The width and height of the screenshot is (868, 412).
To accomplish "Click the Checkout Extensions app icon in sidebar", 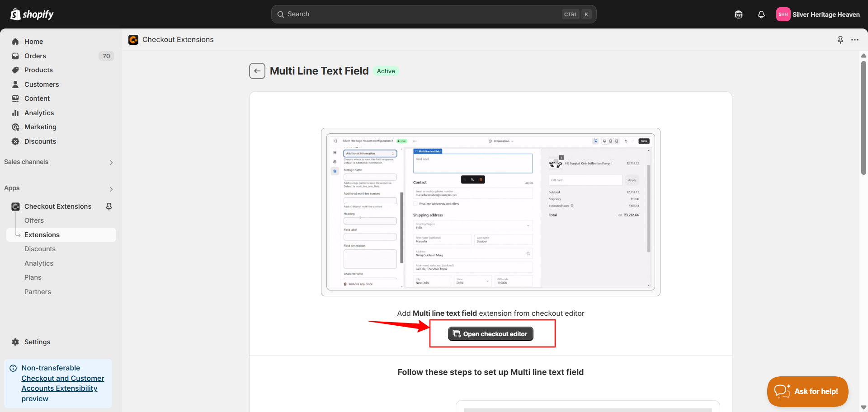I will click(15, 206).
